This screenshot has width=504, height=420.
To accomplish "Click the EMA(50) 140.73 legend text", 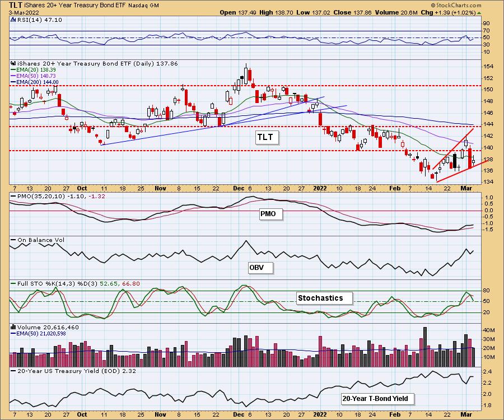I will pyautogui.click(x=36, y=76).
